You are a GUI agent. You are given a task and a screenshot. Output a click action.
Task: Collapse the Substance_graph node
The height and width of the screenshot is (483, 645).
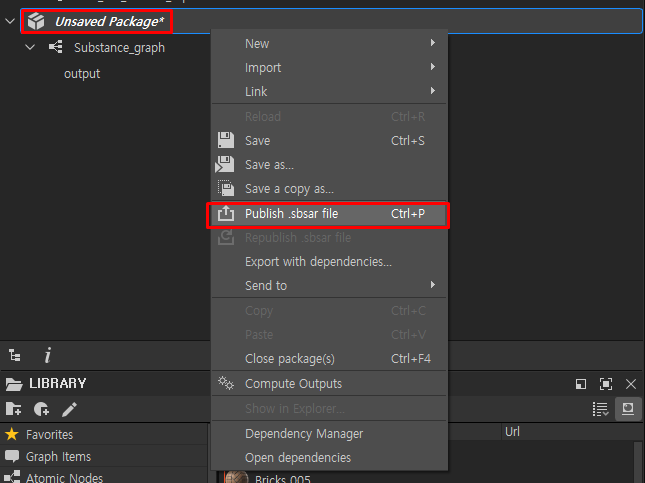pos(30,47)
